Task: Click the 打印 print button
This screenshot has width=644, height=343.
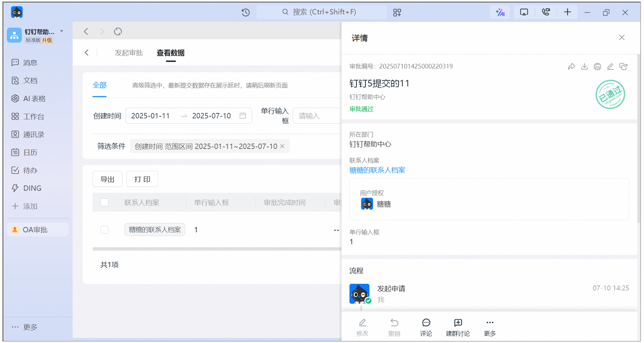Action: pos(142,179)
